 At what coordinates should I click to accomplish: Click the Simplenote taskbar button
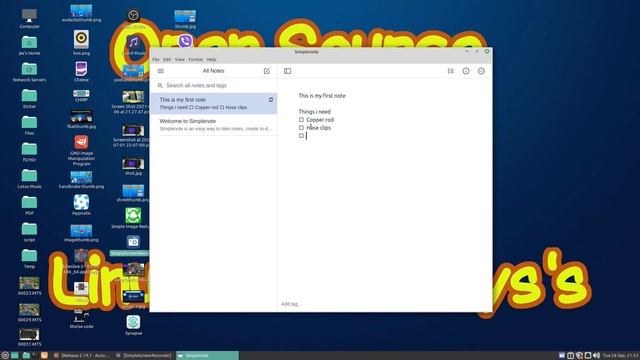(207, 356)
